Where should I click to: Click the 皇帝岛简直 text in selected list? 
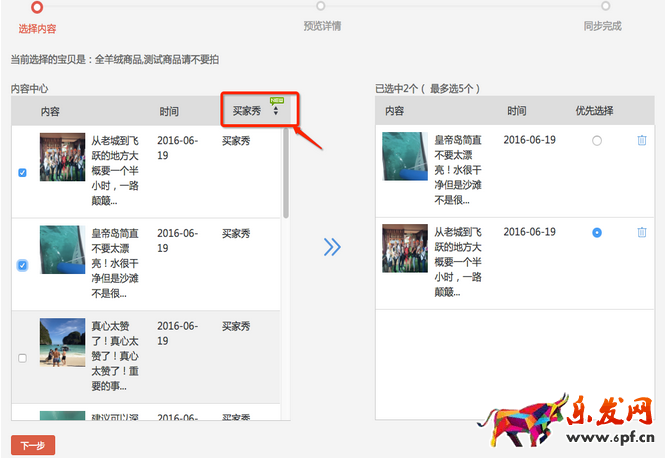point(458,170)
